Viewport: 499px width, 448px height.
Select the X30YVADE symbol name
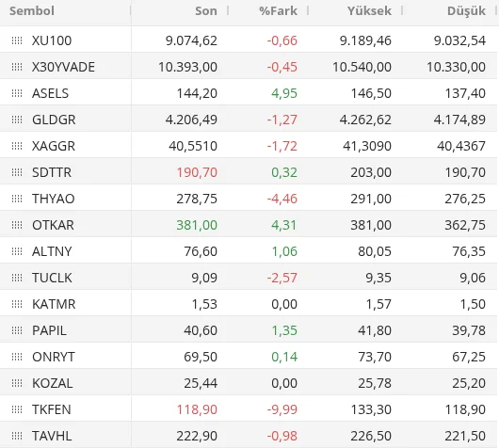[63, 67]
